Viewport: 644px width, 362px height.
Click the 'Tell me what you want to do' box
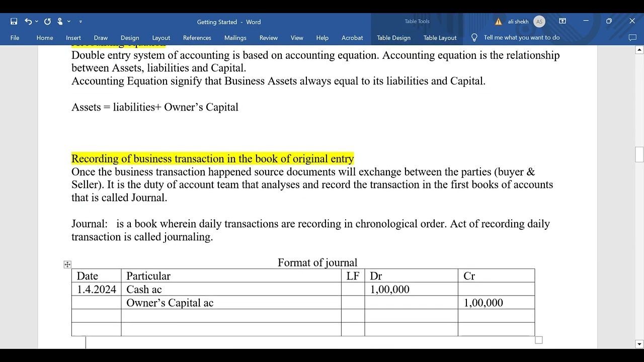[x=522, y=38]
